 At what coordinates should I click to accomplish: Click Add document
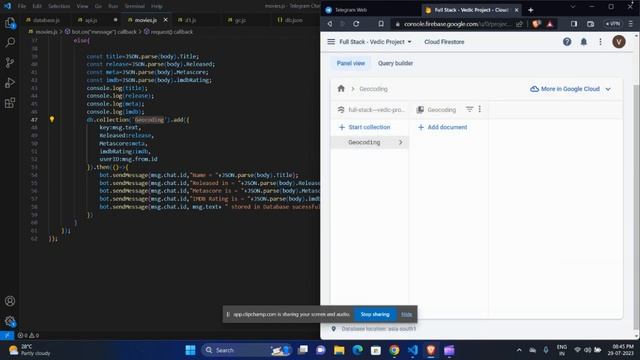[442, 127]
